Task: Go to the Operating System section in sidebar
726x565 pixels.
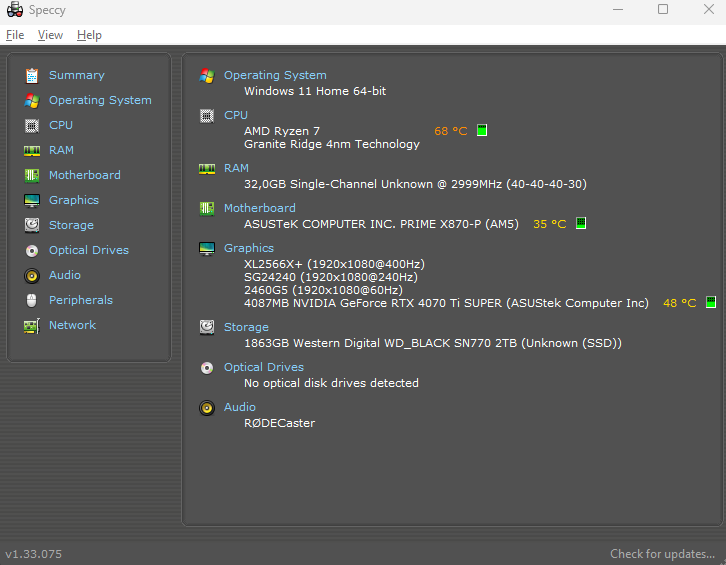Action: [x=100, y=100]
